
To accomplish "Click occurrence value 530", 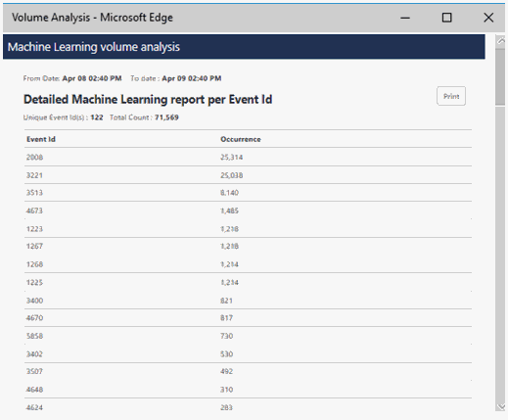I will pyautogui.click(x=226, y=353).
